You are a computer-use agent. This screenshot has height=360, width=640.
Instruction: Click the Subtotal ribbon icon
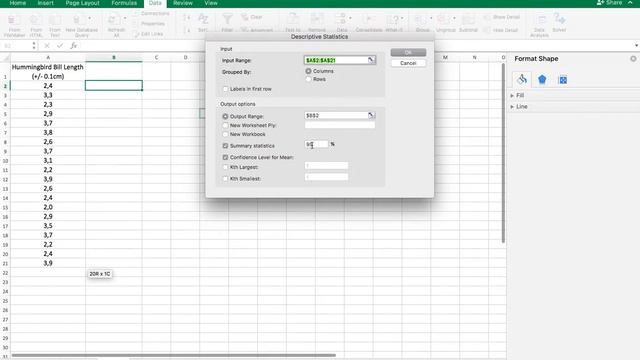coord(468,19)
